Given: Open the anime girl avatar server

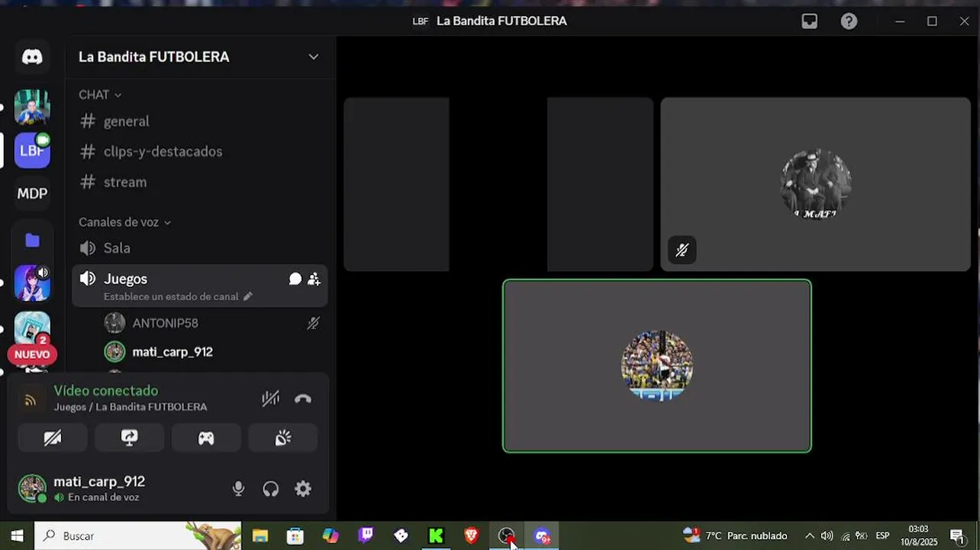Looking at the screenshot, I should tap(32, 283).
